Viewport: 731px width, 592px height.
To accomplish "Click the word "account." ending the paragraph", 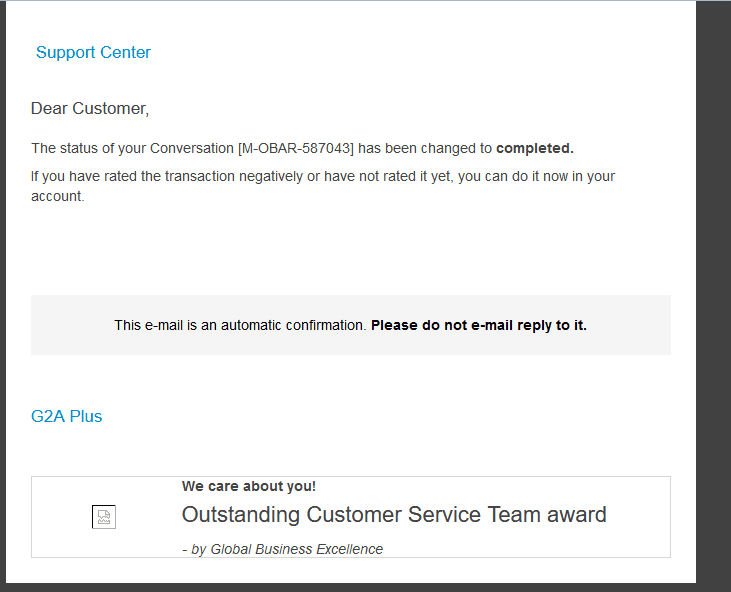I will click(x=58, y=196).
